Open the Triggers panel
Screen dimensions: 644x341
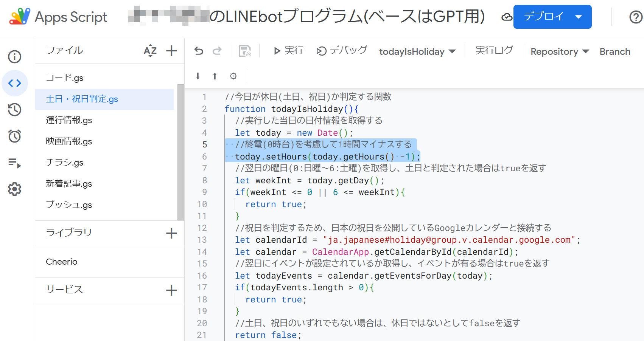coord(14,136)
